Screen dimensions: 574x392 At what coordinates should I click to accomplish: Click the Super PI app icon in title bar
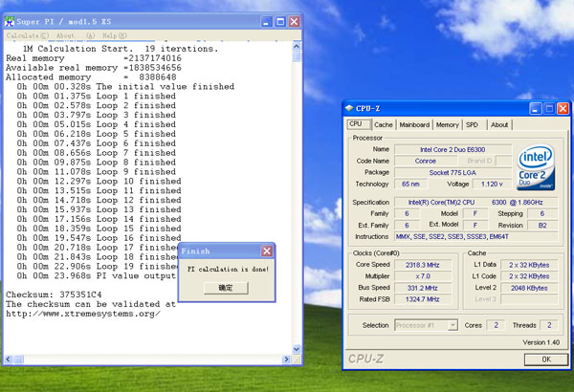pos(10,22)
